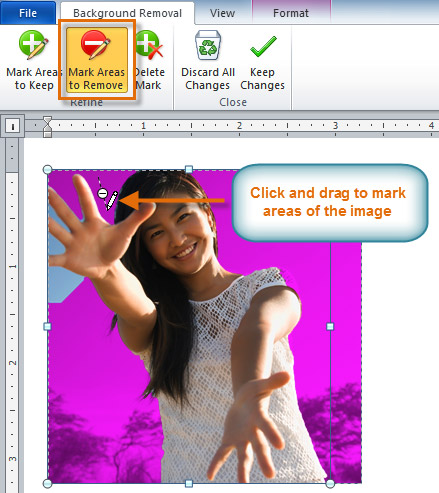Click Discard All Changes recycle bin icon
The height and width of the screenshot is (493, 439).
(208, 45)
